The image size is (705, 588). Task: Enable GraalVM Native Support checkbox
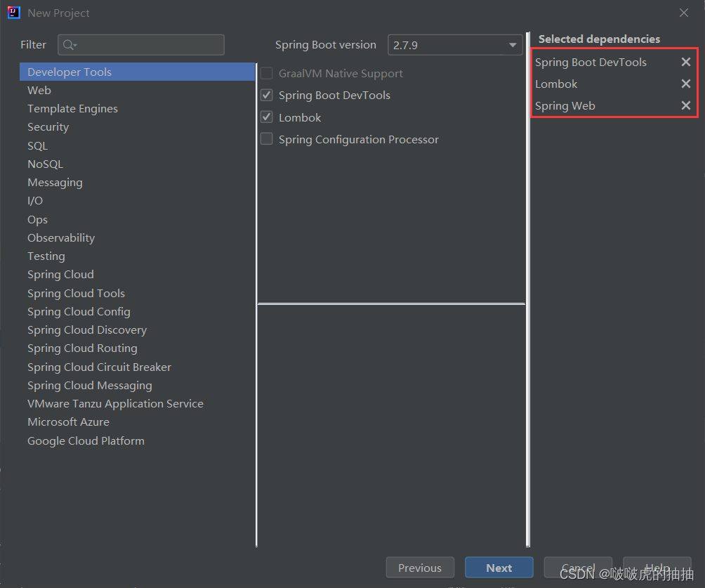[267, 73]
